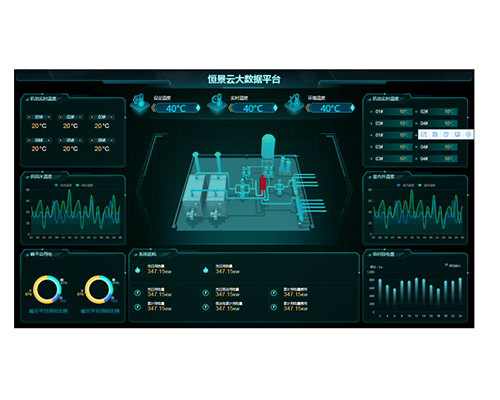Click the red component in 3D model
The image size is (500, 400).
tap(262, 185)
